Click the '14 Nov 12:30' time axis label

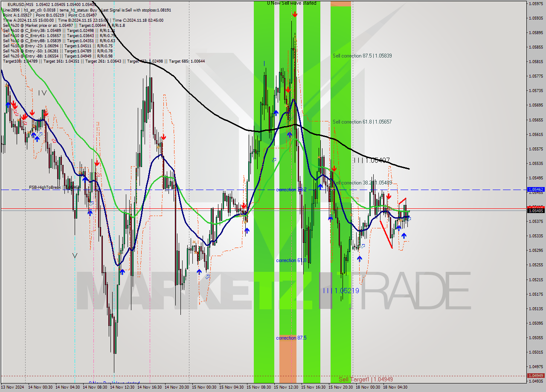[122, 387]
